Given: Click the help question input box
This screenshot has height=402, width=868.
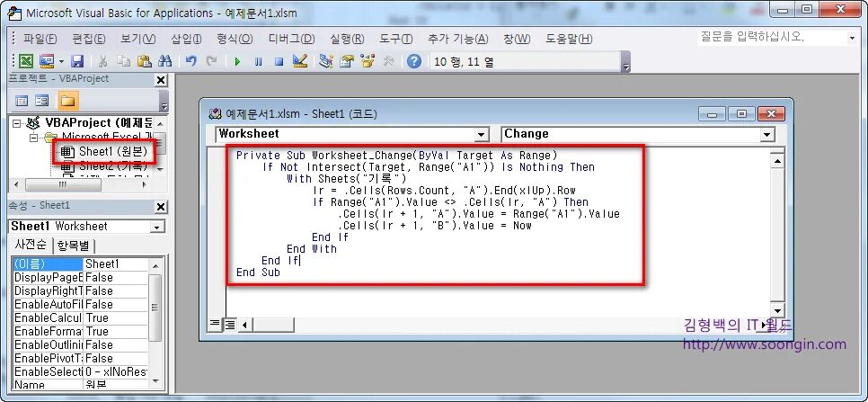Looking at the screenshot, I should pyautogui.click(x=771, y=37).
